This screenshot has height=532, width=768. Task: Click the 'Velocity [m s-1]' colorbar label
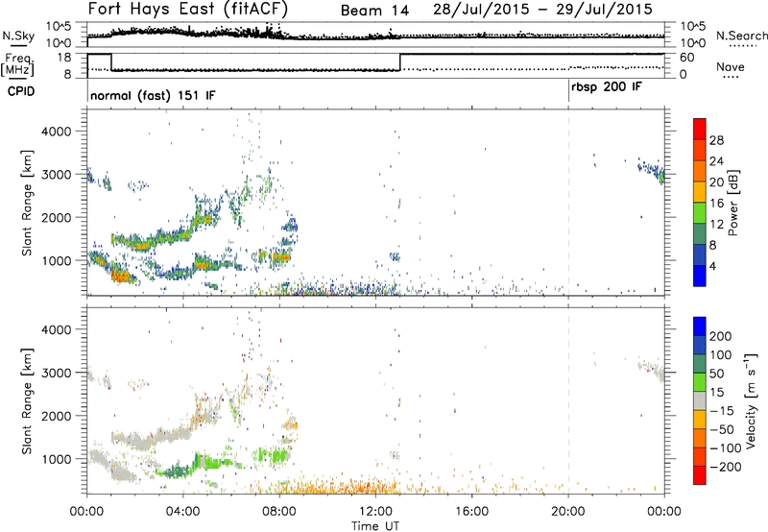[750, 400]
